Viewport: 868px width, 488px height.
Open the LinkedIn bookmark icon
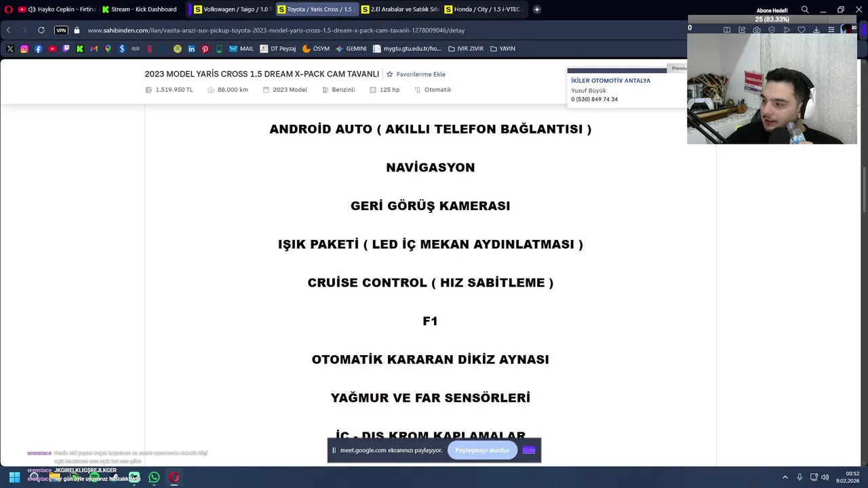coord(192,49)
